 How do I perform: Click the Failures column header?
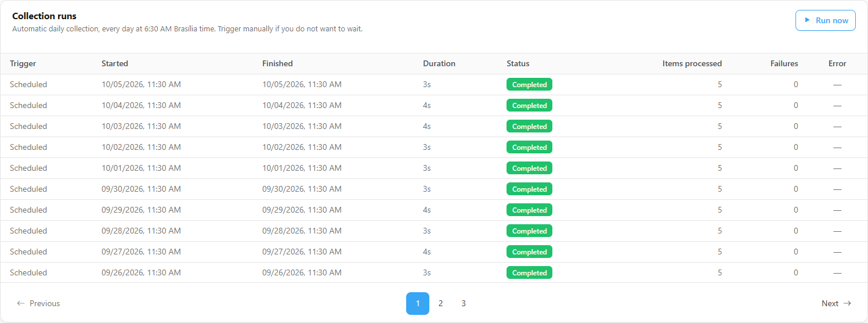(x=784, y=63)
